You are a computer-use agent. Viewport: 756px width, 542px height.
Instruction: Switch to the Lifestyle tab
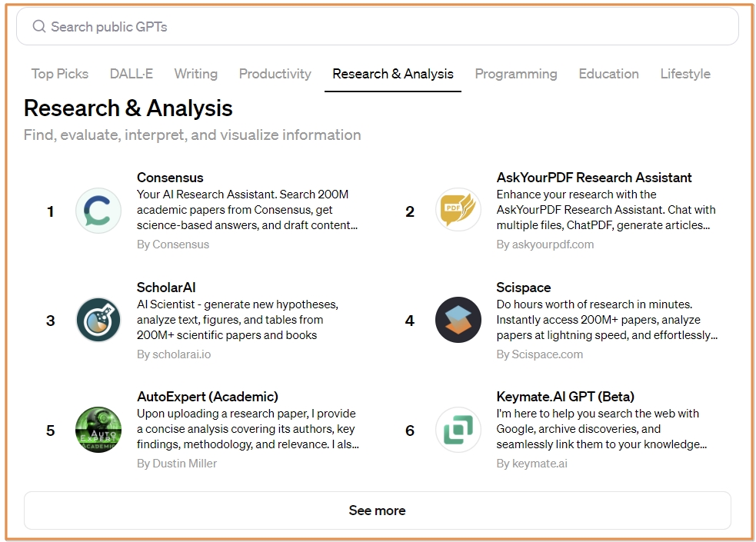point(685,74)
